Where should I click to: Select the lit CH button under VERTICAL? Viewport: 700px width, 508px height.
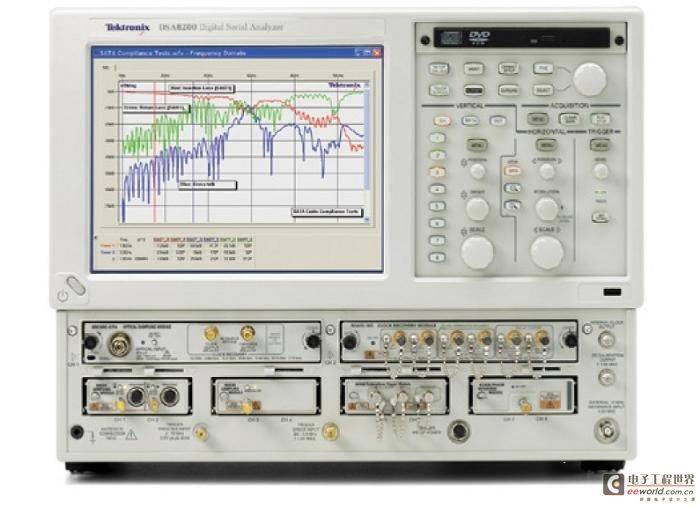(x=442, y=121)
